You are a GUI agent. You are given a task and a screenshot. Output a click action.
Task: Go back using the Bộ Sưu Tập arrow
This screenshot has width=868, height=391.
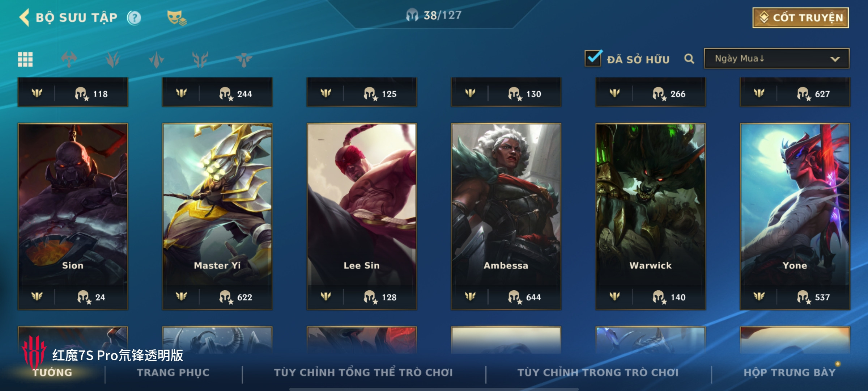coord(24,17)
